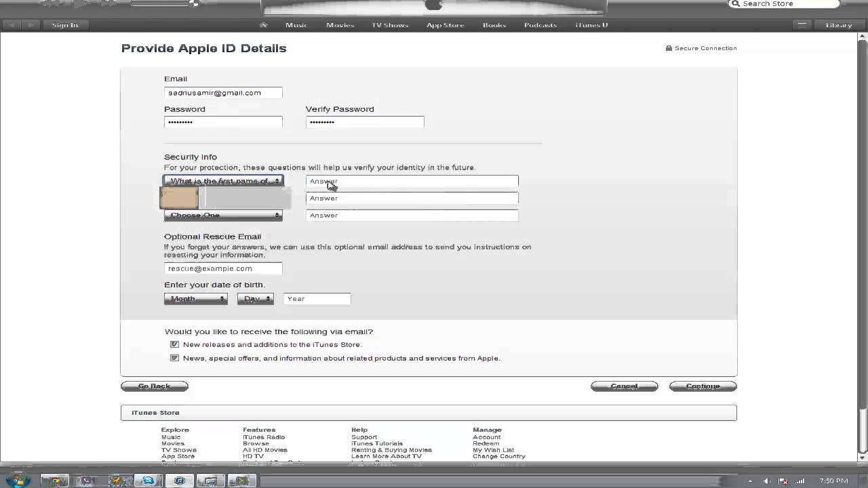Open the list menu icon beside Library
The width and height of the screenshot is (868, 488).
click(802, 25)
